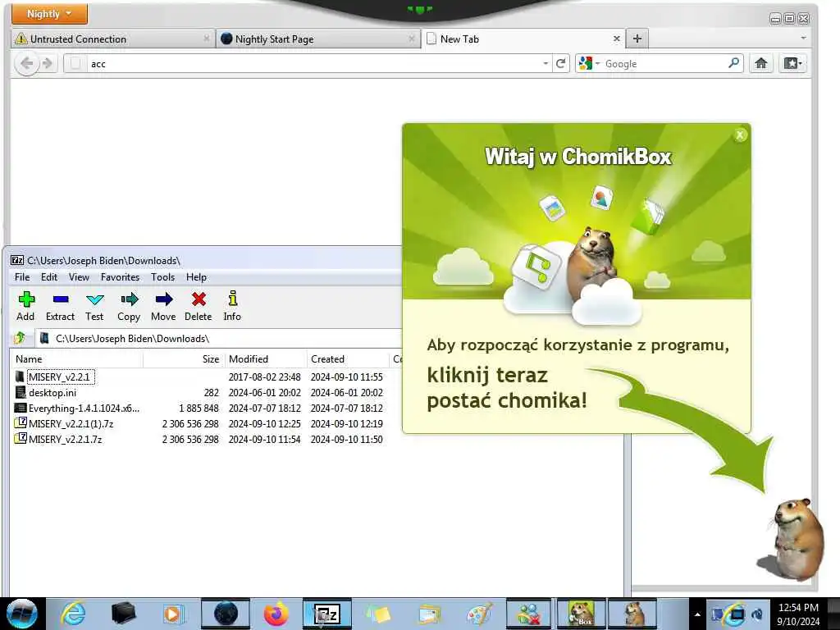The height and width of the screenshot is (630, 840).
Task: Open the Favorites menu in 7-Zip
Action: click(120, 277)
